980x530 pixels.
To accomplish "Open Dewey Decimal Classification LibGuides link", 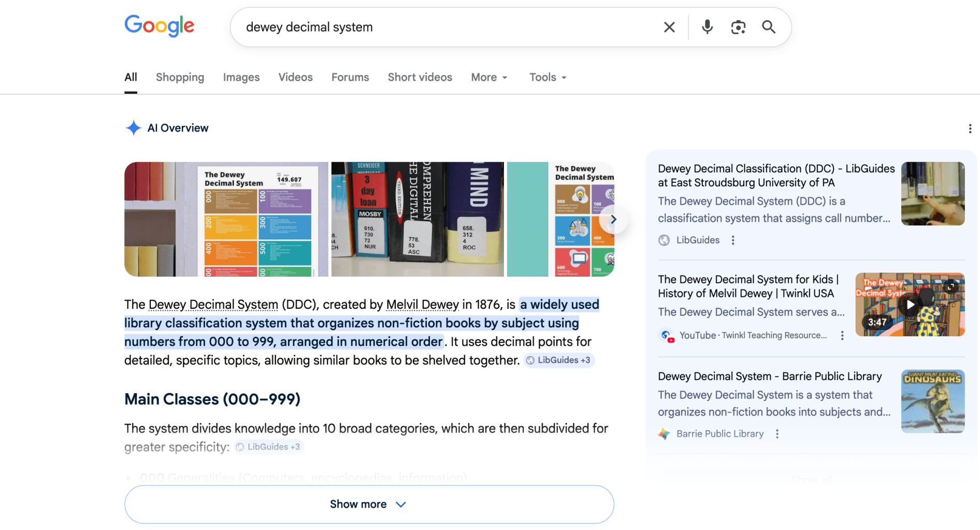I will pos(776,176).
